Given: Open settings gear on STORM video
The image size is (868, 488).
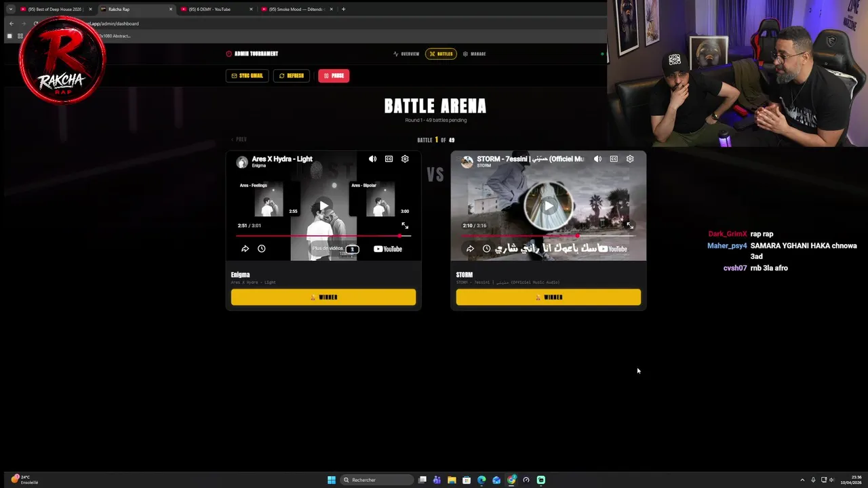Looking at the screenshot, I should [x=630, y=159].
